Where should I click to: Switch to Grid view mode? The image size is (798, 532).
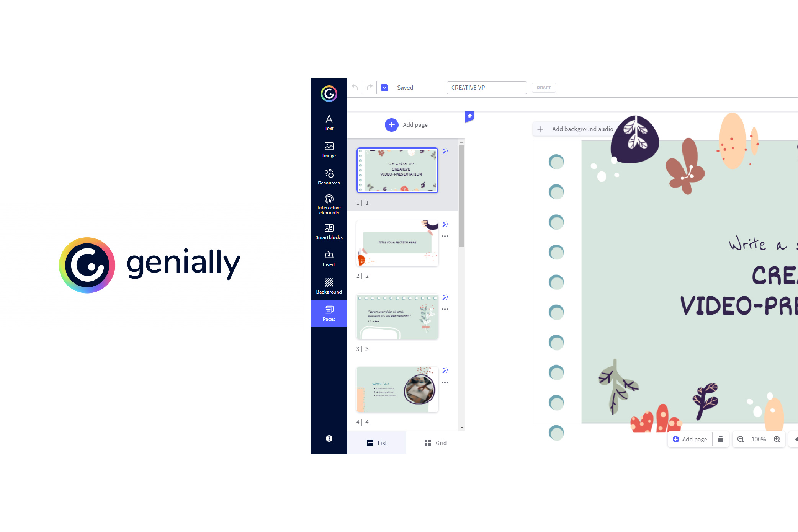(x=435, y=442)
